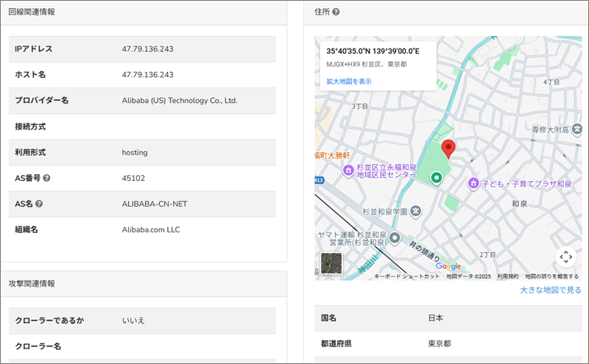Viewport: 589px width, 364px height.
Task: Open the 利用規約 map terms link
Action: pos(508,276)
